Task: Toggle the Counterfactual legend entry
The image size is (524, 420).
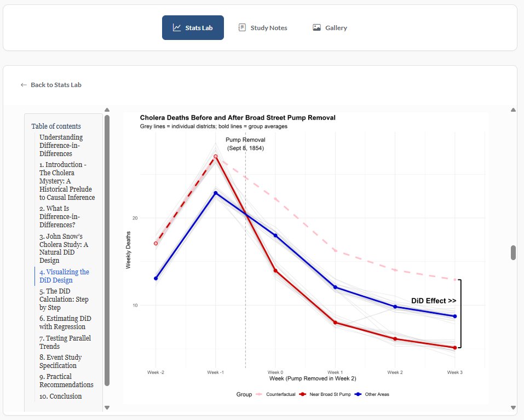Action: click(x=281, y=394)
